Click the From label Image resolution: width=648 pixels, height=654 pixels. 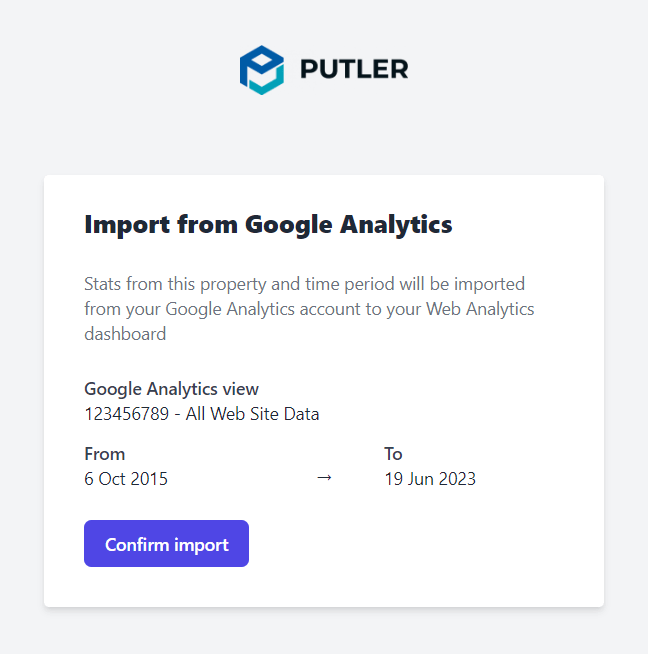[x=105, y=454]
